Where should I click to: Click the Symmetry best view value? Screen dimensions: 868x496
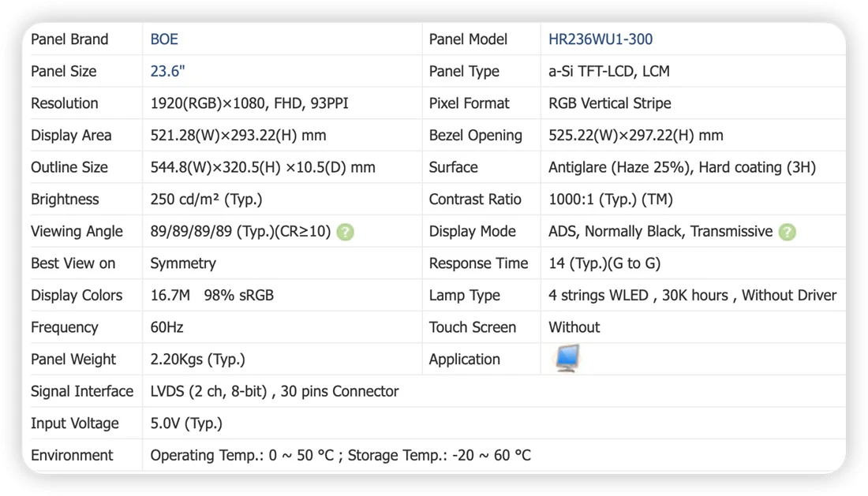[x=183, y=263]
